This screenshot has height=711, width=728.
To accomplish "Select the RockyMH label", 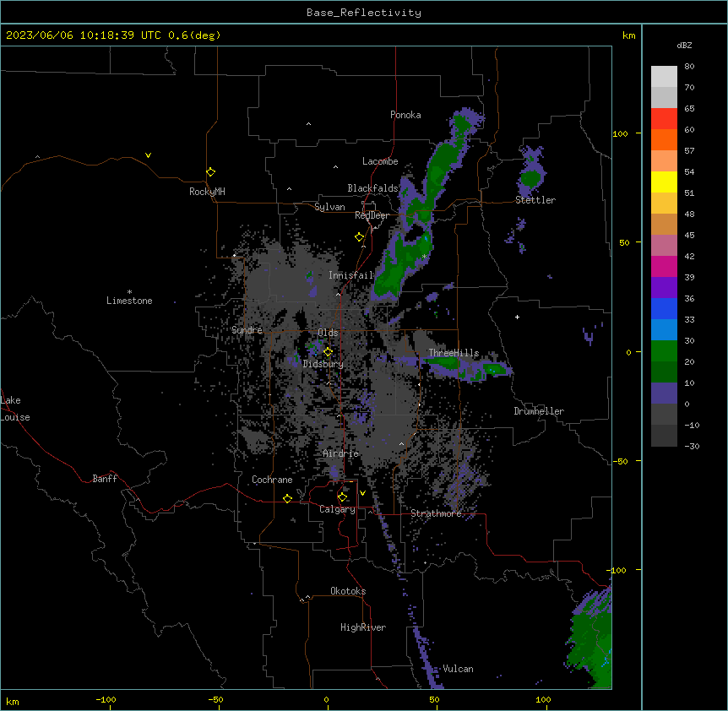I will coord(207,192).
